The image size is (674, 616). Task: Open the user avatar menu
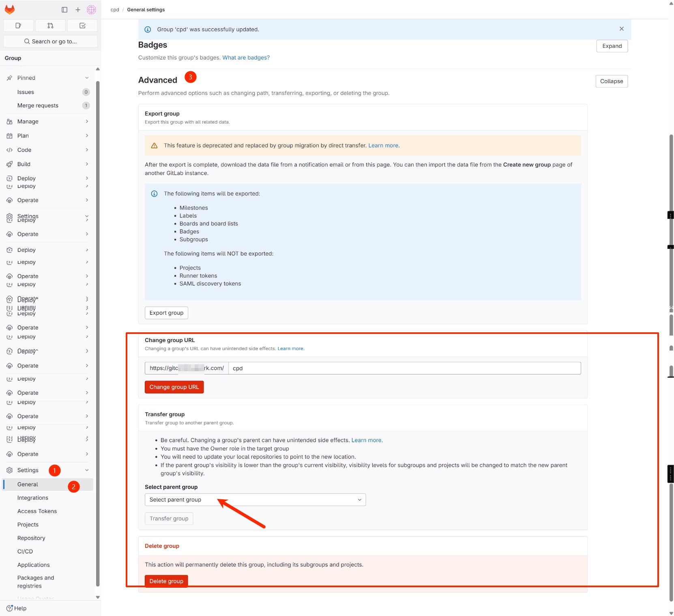point(92,10)
